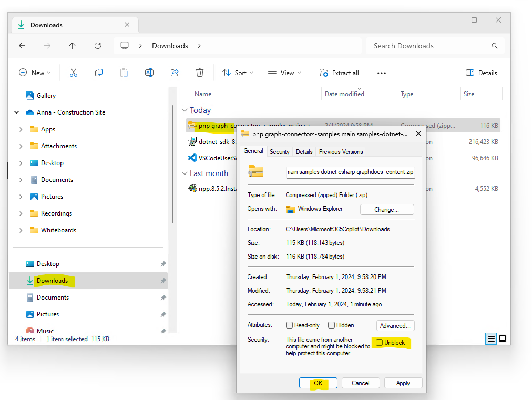Refresh the Downloads folder view

tap(98, 46)
